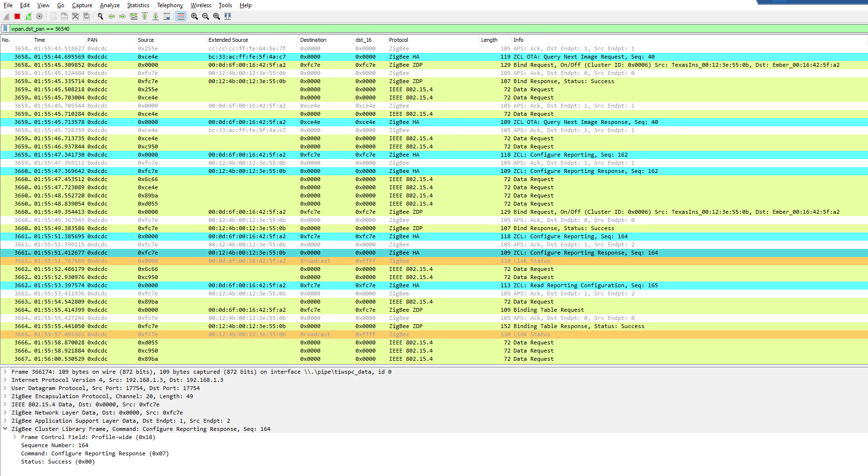This screenshot has height=476, width=868.
Task: Go to the last packet
Action: coord(156,16)
